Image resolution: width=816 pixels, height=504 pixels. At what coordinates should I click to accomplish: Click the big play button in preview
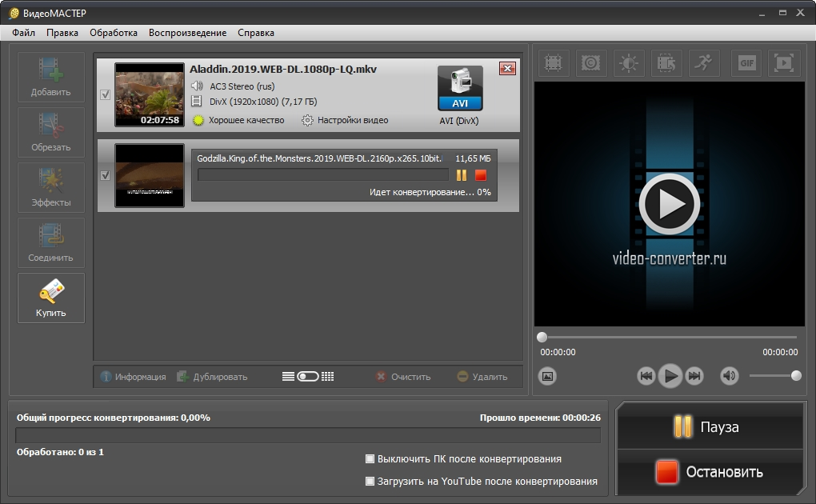click(670, 204)
